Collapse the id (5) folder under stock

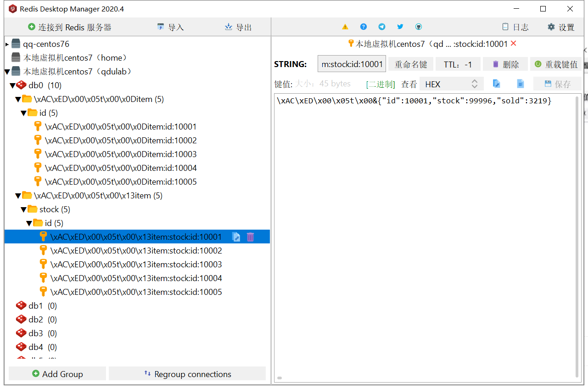point(29,223)
